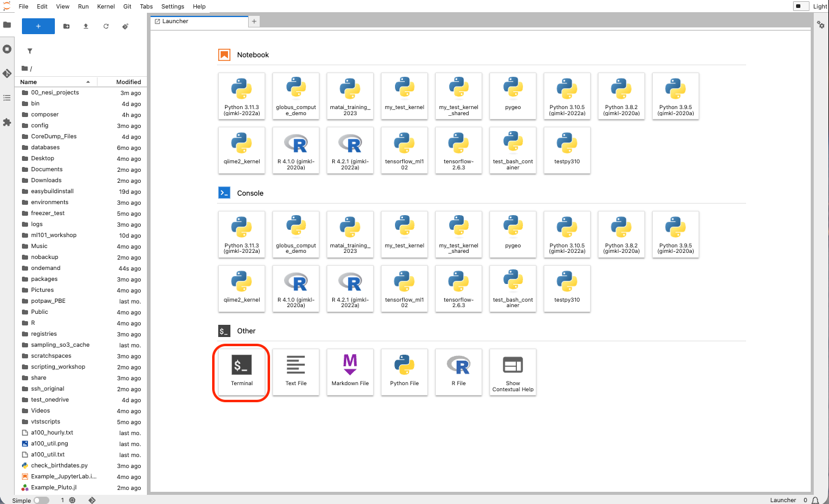Select the Documents folder

coord(80,169)
